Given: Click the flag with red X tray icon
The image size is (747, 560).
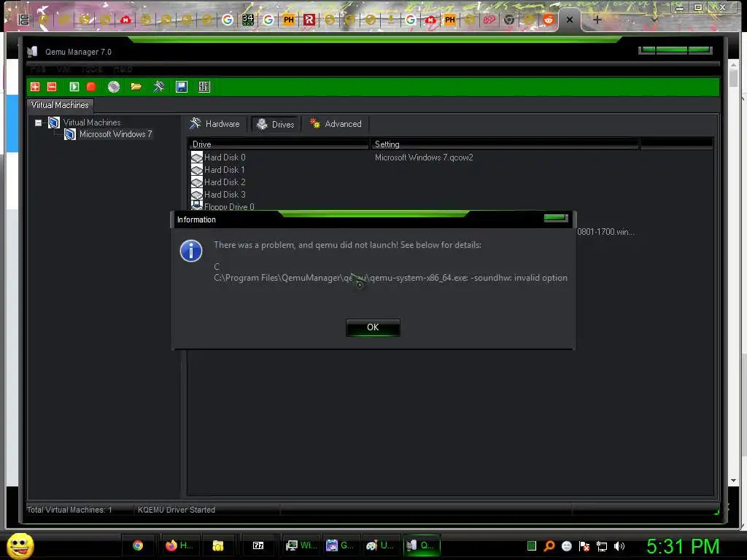Looking at the screenshot, I should (584, 546).
